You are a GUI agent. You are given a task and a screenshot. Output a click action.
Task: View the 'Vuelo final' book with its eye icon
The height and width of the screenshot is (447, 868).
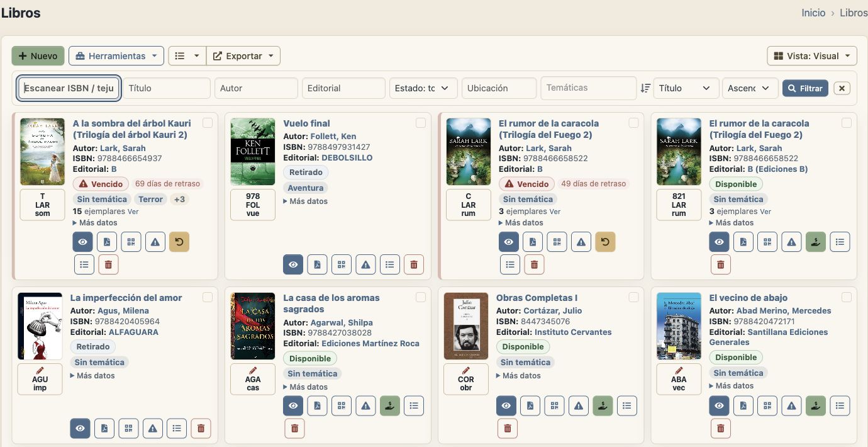293,264
